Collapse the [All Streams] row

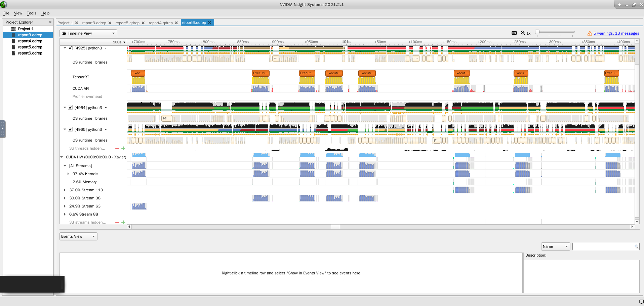[65, 166]
